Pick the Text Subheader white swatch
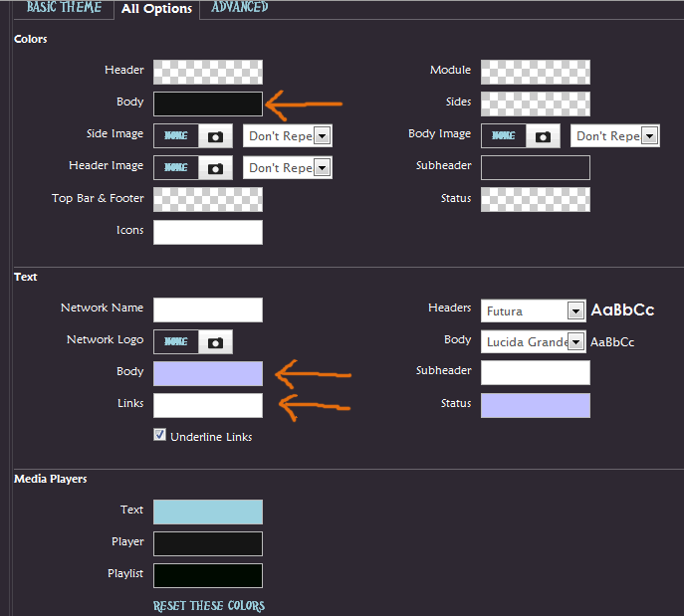684x616 pixels. tap(536, 373)
